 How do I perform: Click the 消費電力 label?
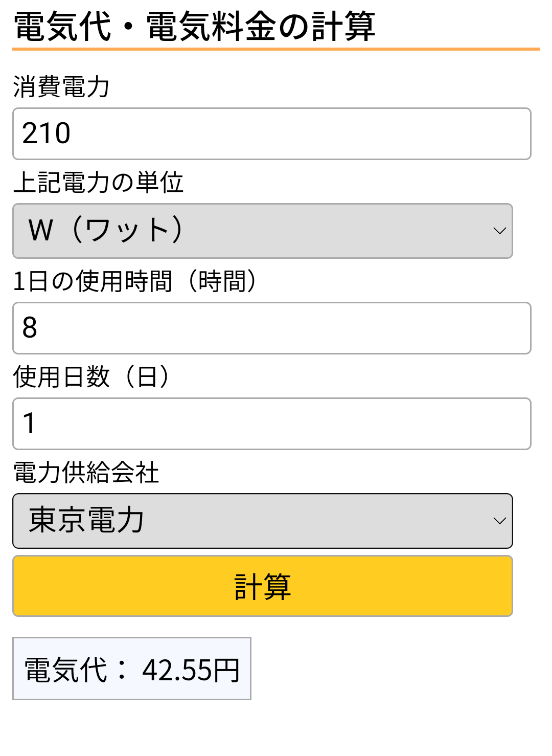click(61, 86)
